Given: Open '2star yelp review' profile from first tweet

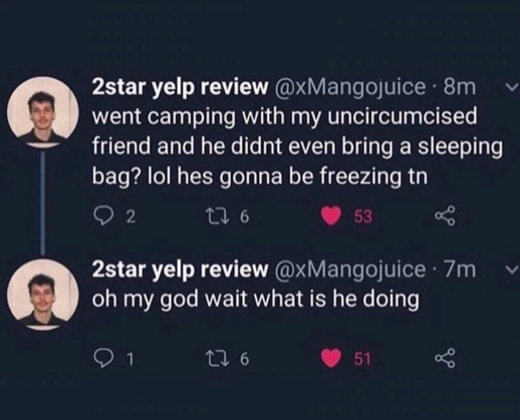Looking at the screenshot, I should (180, 87).
